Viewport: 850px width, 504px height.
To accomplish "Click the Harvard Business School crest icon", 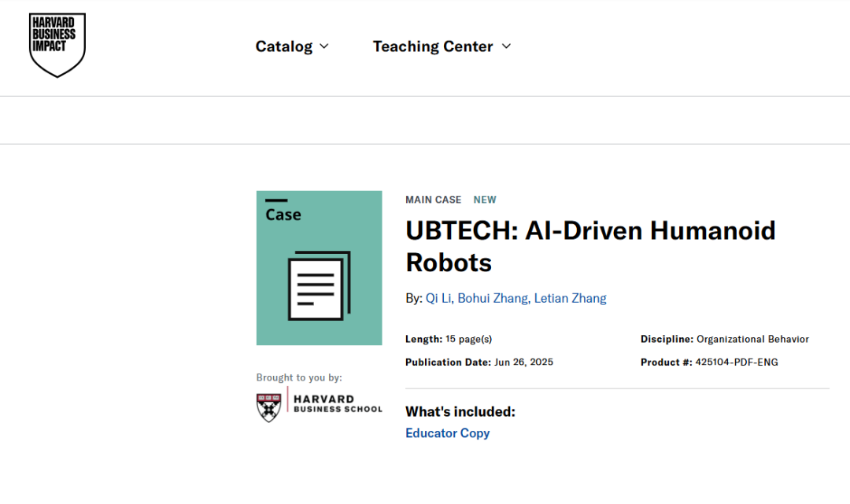I will (269, 407).
